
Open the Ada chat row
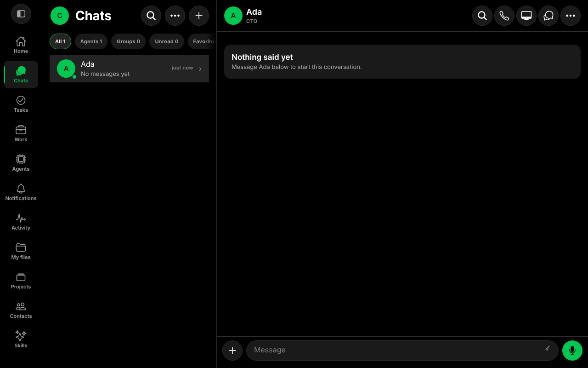129,69
